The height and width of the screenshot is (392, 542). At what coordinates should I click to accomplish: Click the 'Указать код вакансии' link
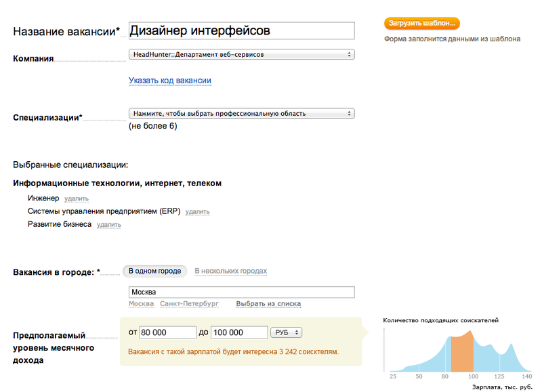pos(170,81)
